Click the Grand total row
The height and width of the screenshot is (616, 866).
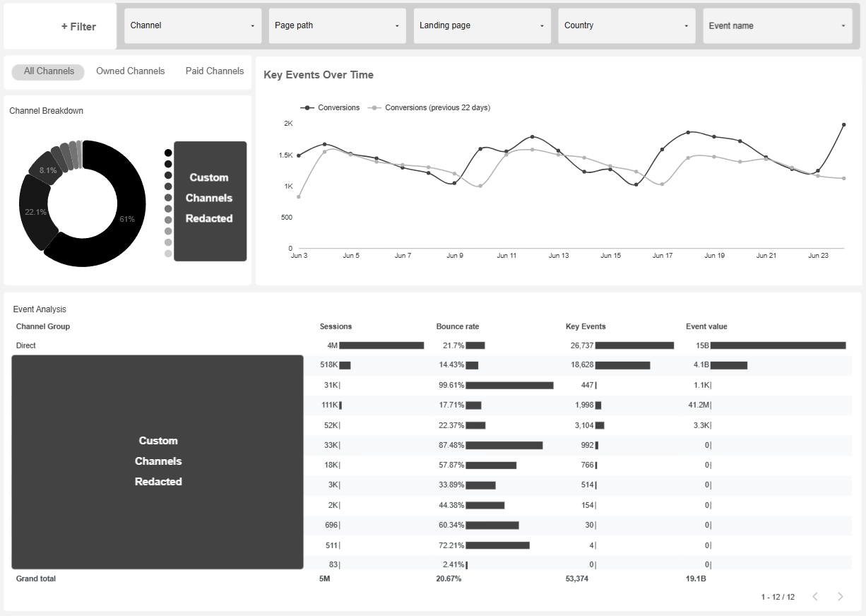pyautogui.click(x=35, y=578)
